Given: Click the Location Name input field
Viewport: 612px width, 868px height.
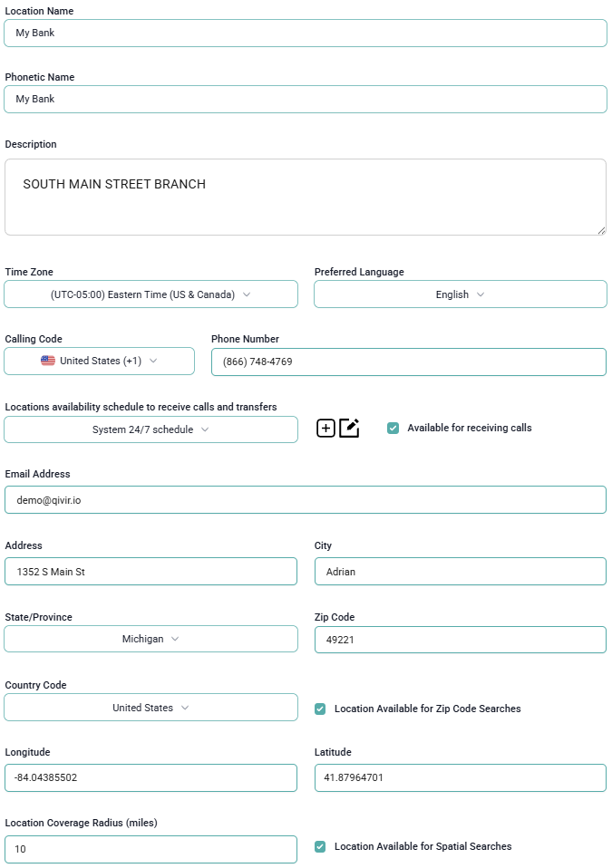Looking at the screenshot, I should pos(306,33).
